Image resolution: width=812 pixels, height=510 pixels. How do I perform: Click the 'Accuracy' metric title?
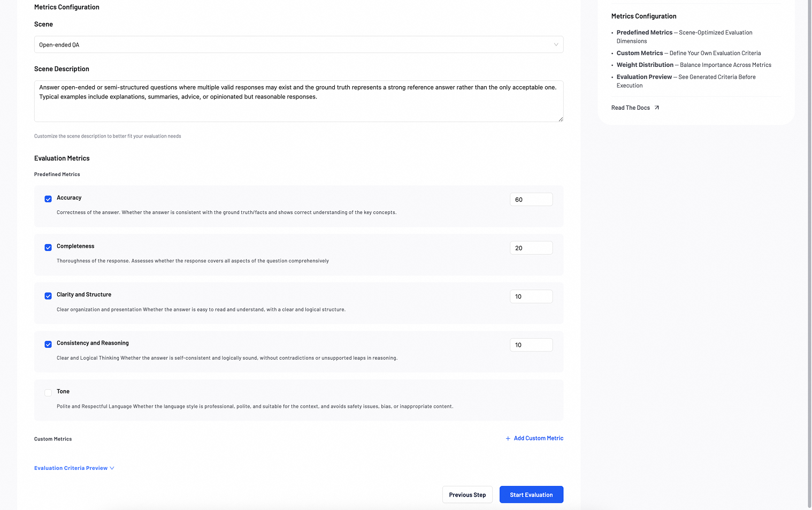69,198
